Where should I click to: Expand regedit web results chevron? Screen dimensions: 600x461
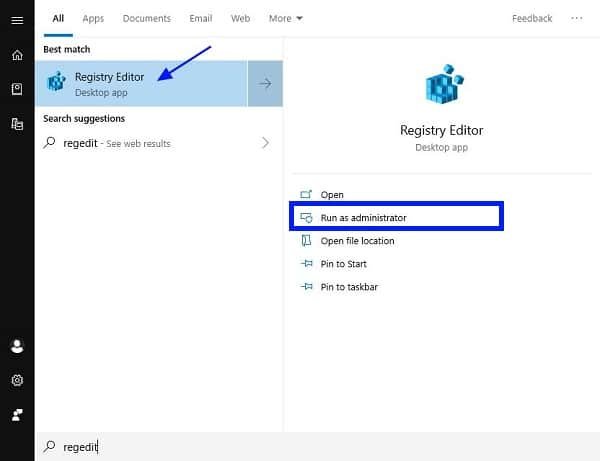[x=265, y=143]
